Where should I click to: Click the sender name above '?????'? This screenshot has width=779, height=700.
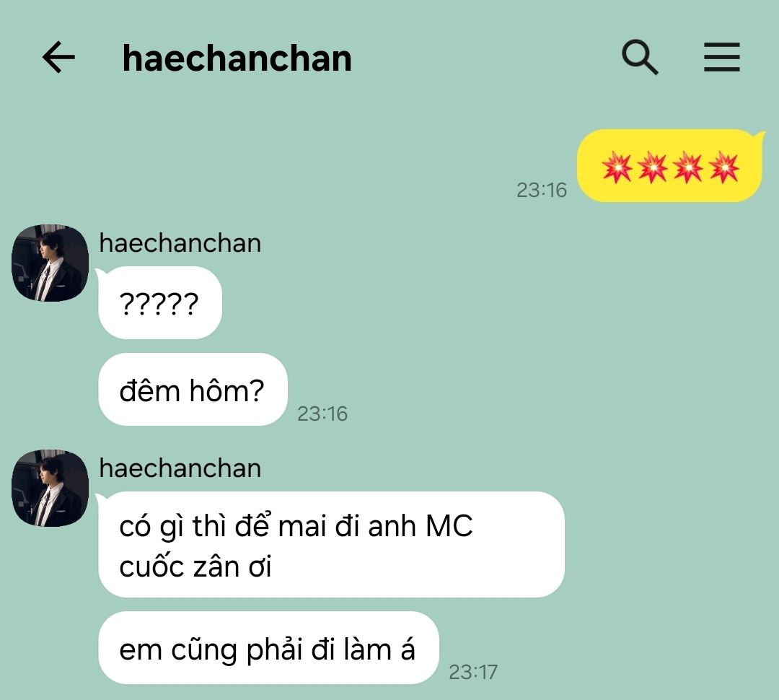pyautogui.click(x=180, y=243)
